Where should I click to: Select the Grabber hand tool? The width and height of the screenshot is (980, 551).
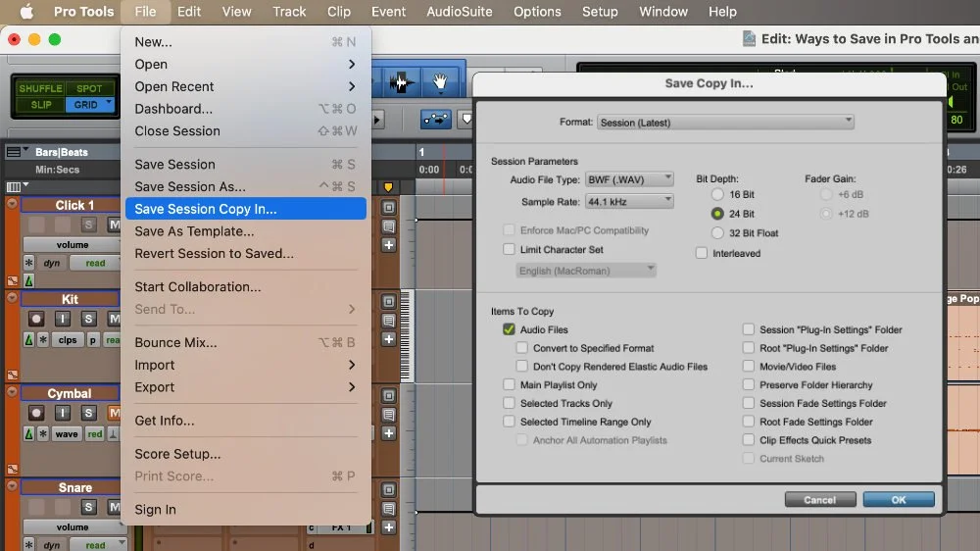(440, 81)
